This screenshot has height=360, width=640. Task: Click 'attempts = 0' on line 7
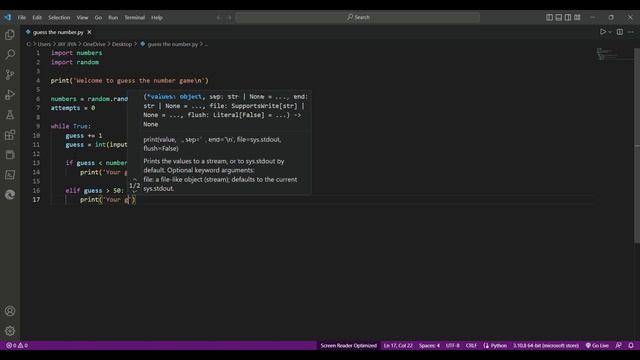[73, 108]
